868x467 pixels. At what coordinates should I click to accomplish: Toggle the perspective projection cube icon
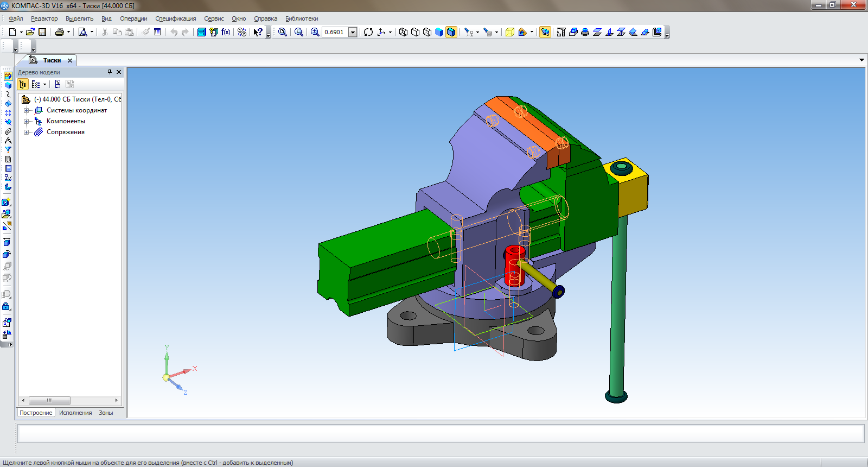click(509, 32)
